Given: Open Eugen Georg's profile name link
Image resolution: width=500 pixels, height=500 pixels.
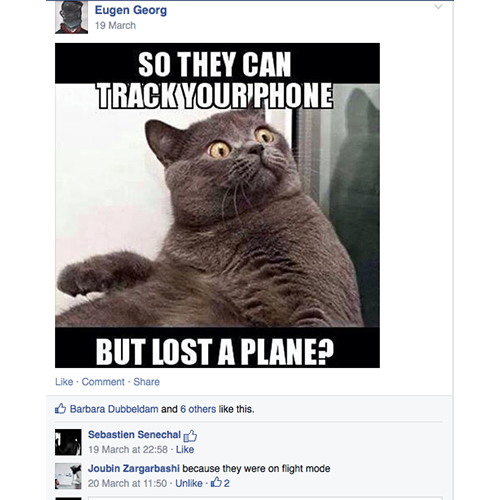Looking at the screenshot, I should (x=131, y=10).
